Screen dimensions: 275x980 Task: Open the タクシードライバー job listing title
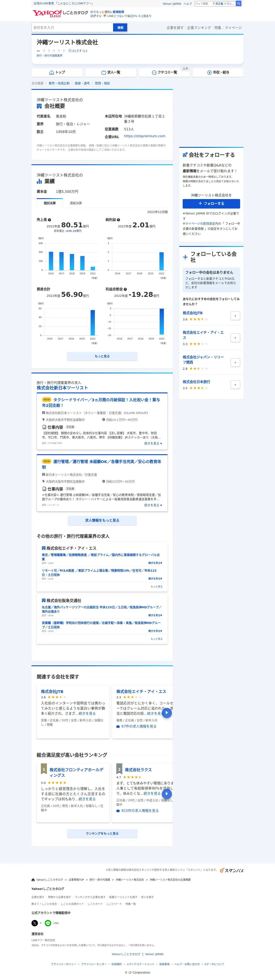tap(101, 403)
